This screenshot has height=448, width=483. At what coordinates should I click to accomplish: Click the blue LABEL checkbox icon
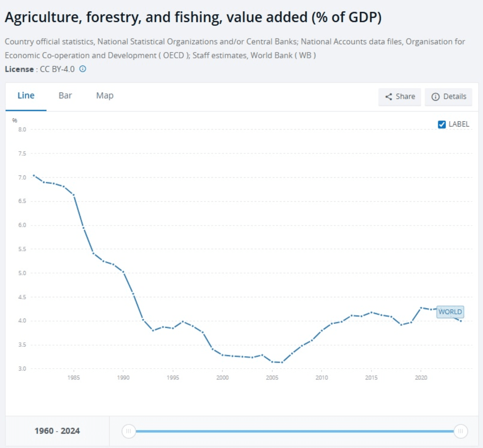click(441, 124)
